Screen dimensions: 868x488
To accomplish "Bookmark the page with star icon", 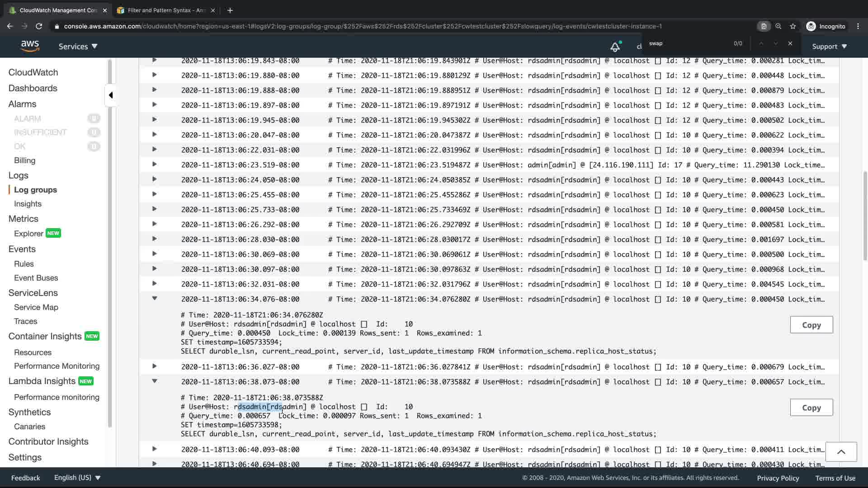I will pos(793,26).
